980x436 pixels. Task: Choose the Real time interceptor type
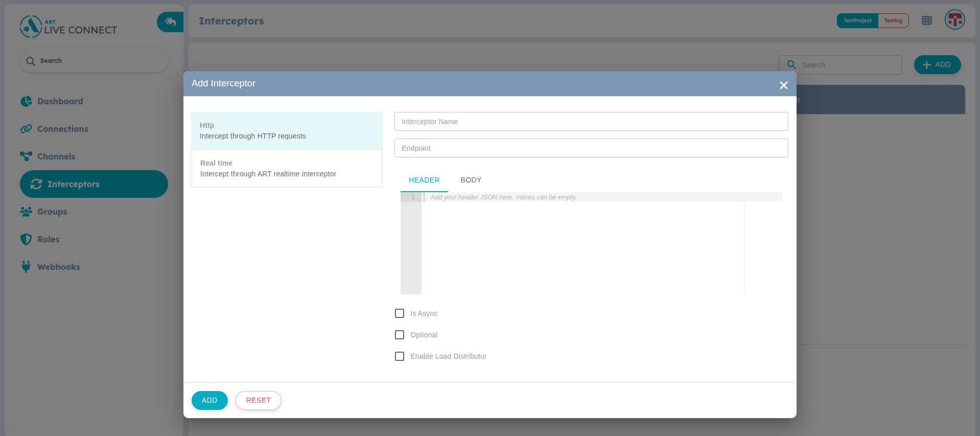tap(287, 169)
